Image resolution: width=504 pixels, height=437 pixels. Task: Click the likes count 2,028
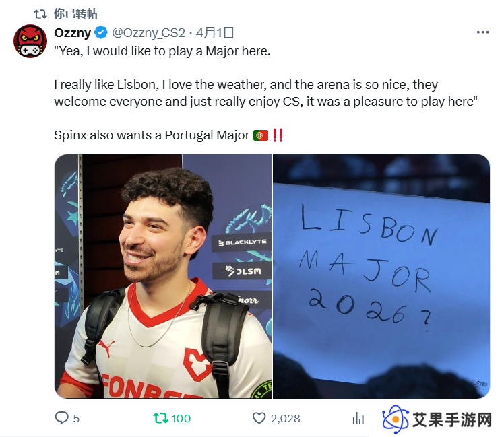(285, 418)
